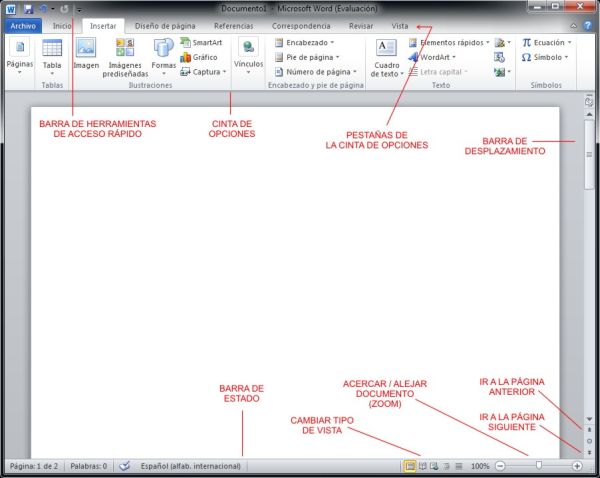This screenshot has height=478, width=600.
Task: Click the 100% zoom level button
Action: 480,466
